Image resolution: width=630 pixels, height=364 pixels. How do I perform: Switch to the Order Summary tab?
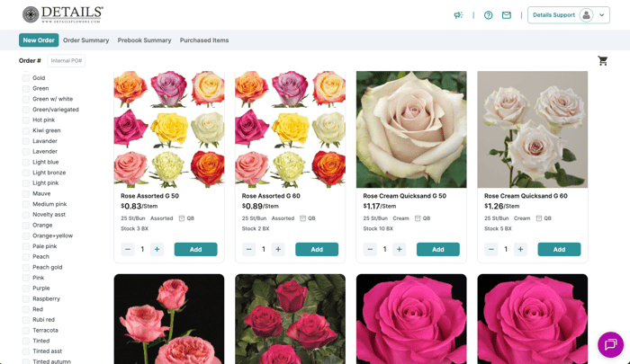tap(86, 40)
